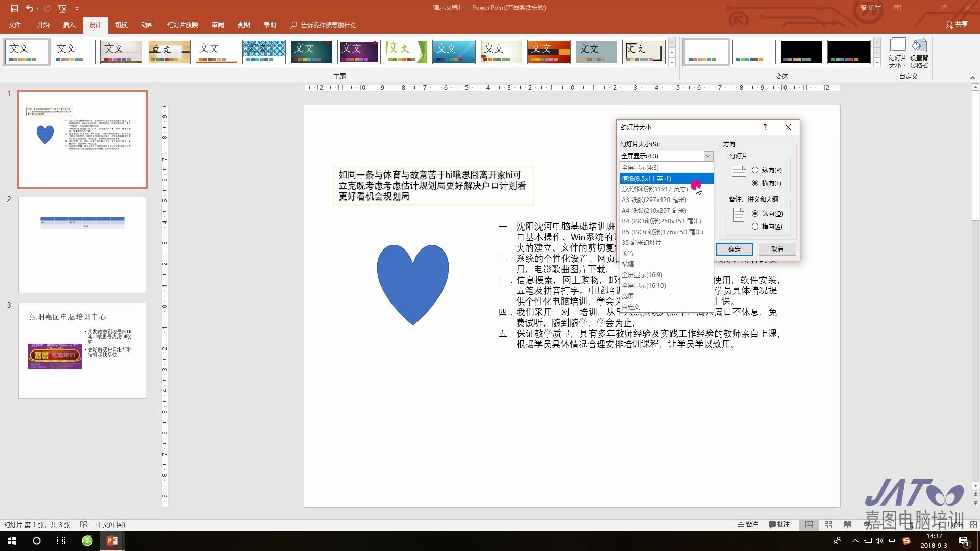The height and width of the screenshot is (551, 980).
Task: Click the OK button in dialog
Action: 734,249
